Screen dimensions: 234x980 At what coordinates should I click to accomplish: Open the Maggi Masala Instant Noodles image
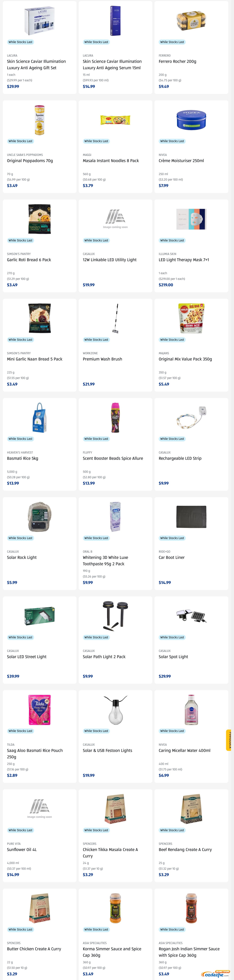coord(115,120)
